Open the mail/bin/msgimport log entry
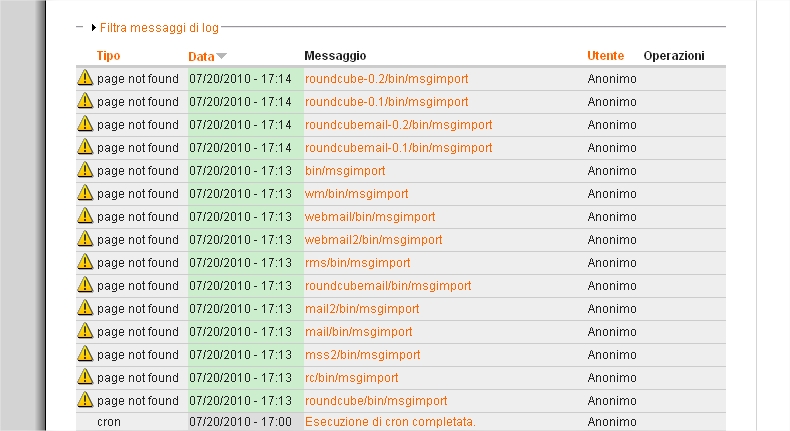The width and height of the screenshot is (790, 431). (x=359, y=332)
